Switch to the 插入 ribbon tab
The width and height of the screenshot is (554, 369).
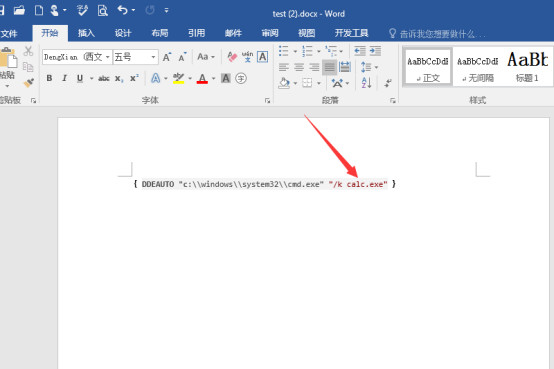click(x=86, y=33)
